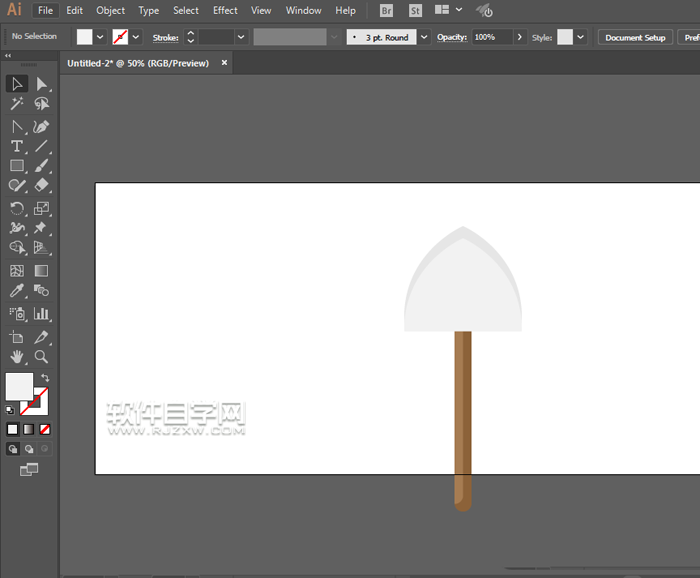The image size is (700, 578).
Task: Open Adobe Bridge via Br icon
Action: [387, 11]
